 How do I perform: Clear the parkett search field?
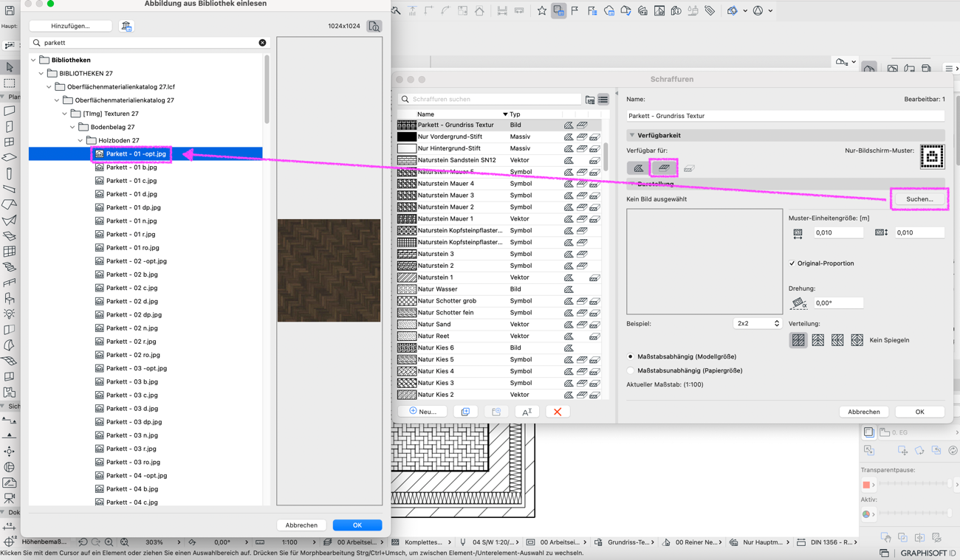tap(262, 43)
